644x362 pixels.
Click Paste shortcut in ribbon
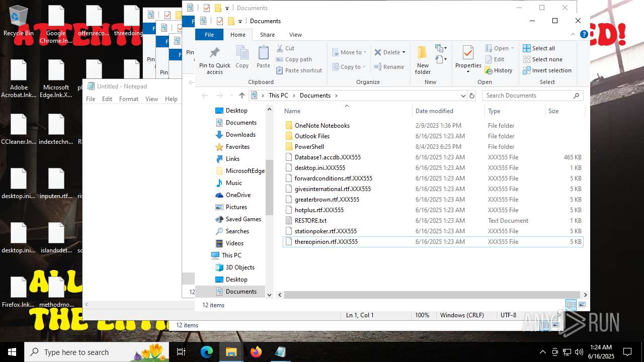coord(299,70)
